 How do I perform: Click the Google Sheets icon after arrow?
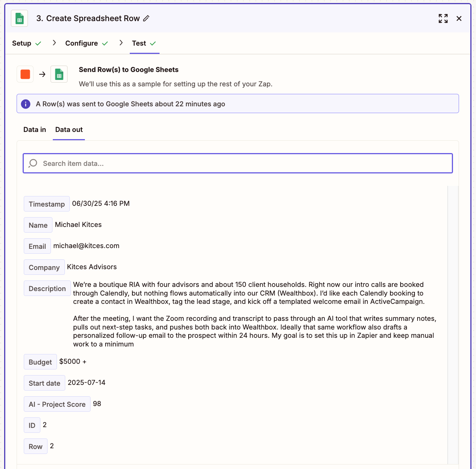pyautogui.click(x=59, y=74)
